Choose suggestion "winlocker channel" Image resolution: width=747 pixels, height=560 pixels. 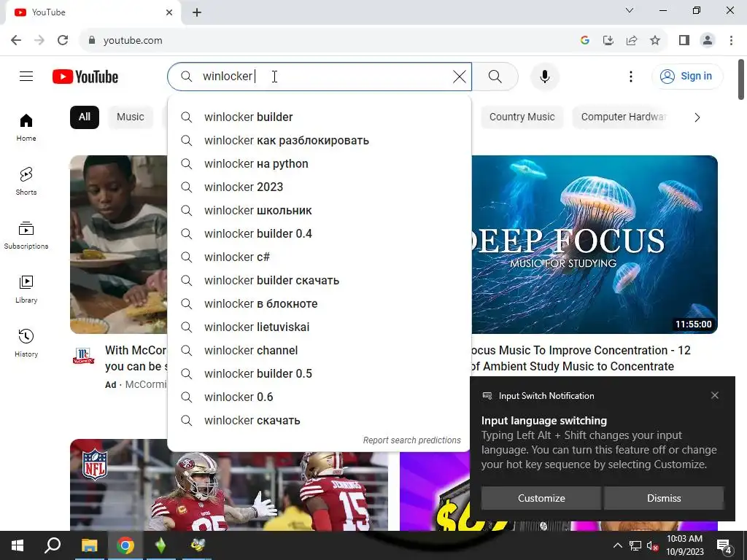tap(320, 351)
